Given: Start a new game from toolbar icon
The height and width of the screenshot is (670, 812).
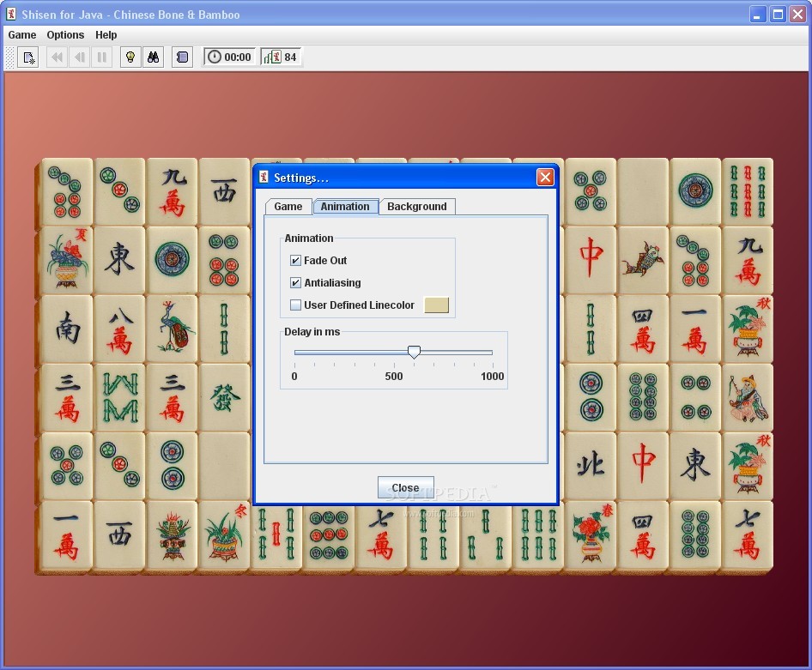Looking at the screenshot, I should pos(28,57).
